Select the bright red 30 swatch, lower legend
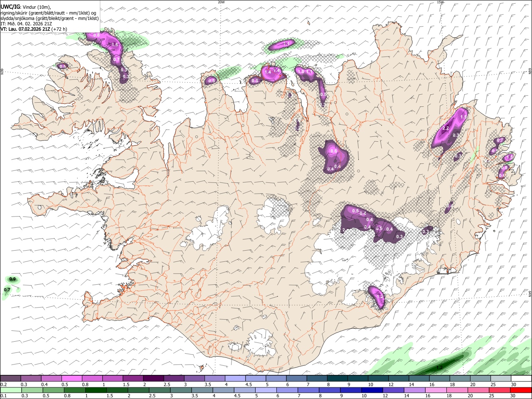532x399 pixels. tap(521, 390)
